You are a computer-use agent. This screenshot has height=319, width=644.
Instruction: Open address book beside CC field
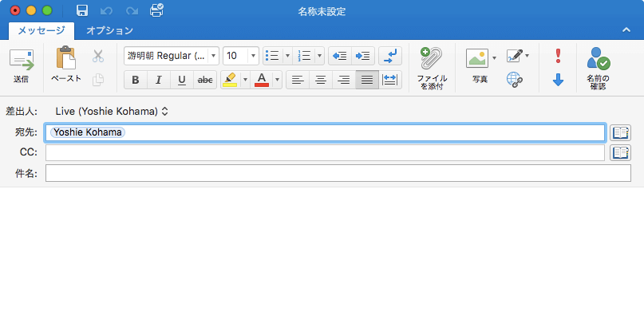[620, 153]
